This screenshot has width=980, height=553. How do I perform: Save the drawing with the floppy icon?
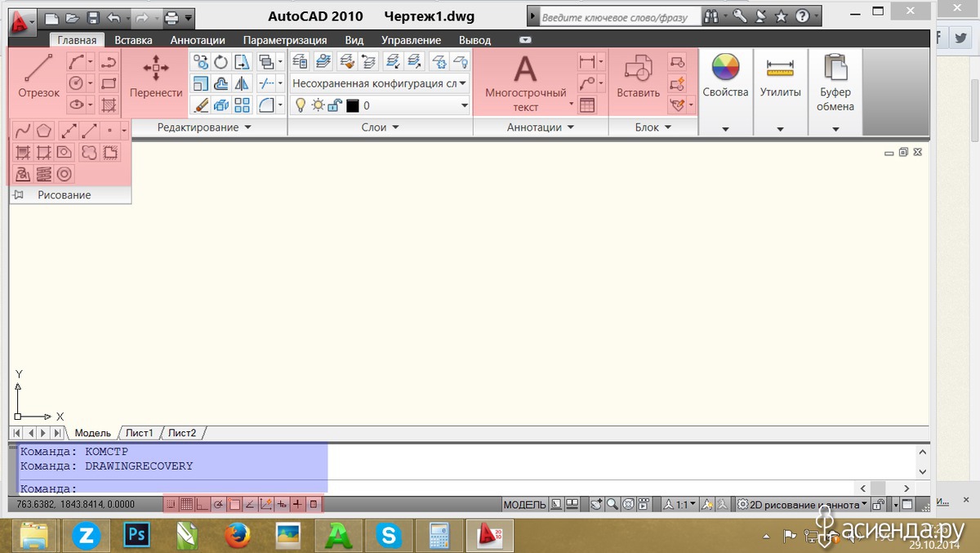[93, 17]
